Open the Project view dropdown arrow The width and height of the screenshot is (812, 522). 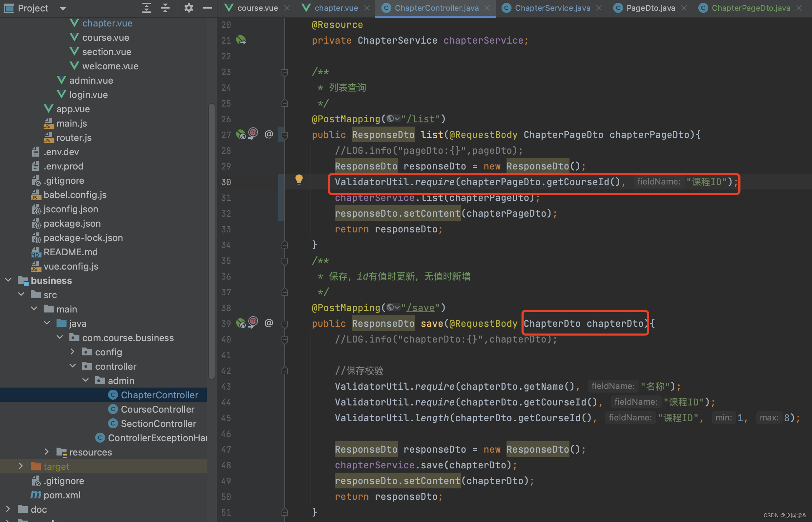63,9
